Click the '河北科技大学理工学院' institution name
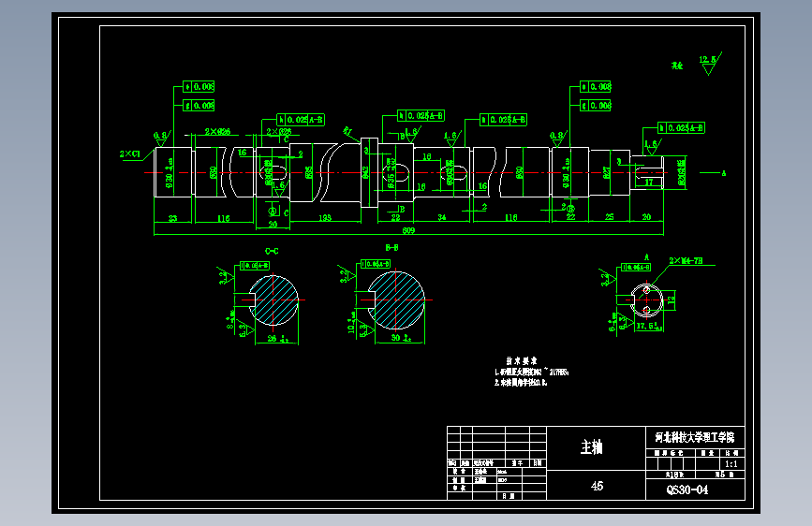812x526 pixels. pyautogui.click(x=694, y=437)
